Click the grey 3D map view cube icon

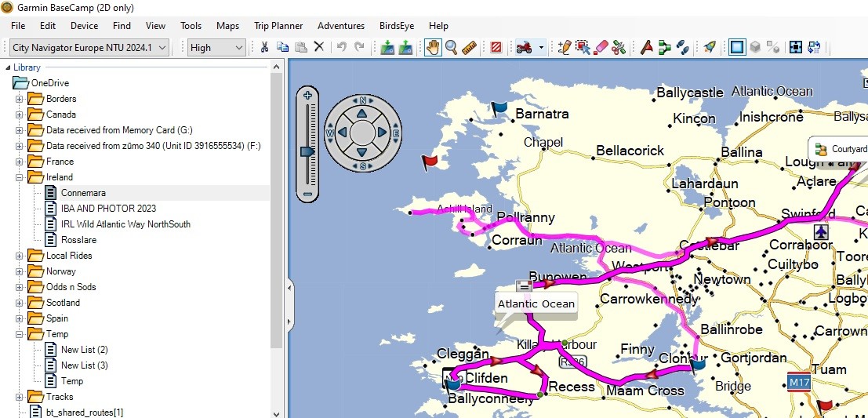click(x=755, y=48)
